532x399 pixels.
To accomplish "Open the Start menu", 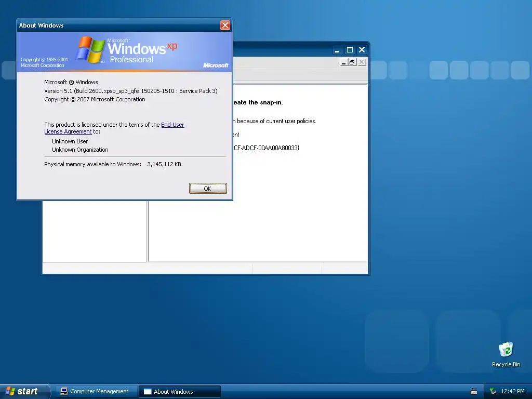I will (x=24, y=391).
